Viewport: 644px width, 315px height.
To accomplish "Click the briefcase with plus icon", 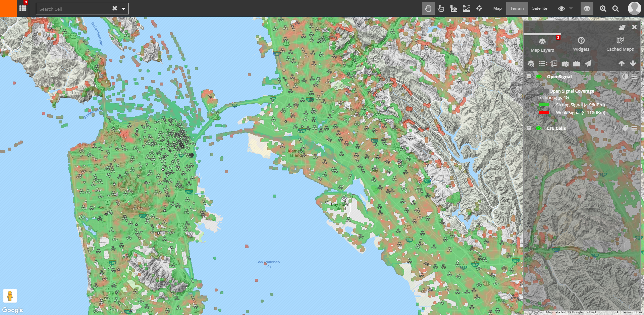I will pyautogui.click(x=565, y=63).
